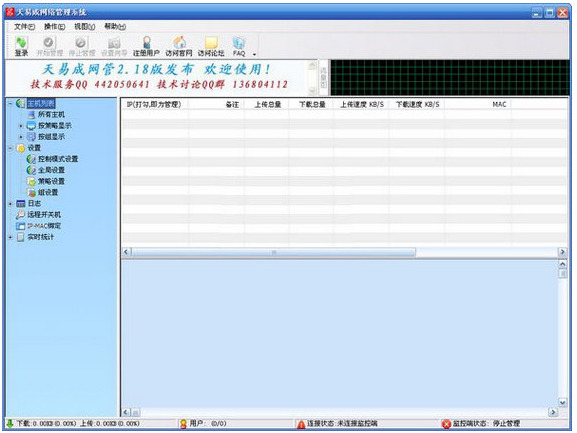The image size is (577, 433).
Task: Click the 开始管理 start management icon
Action: (x=50, y=46)
